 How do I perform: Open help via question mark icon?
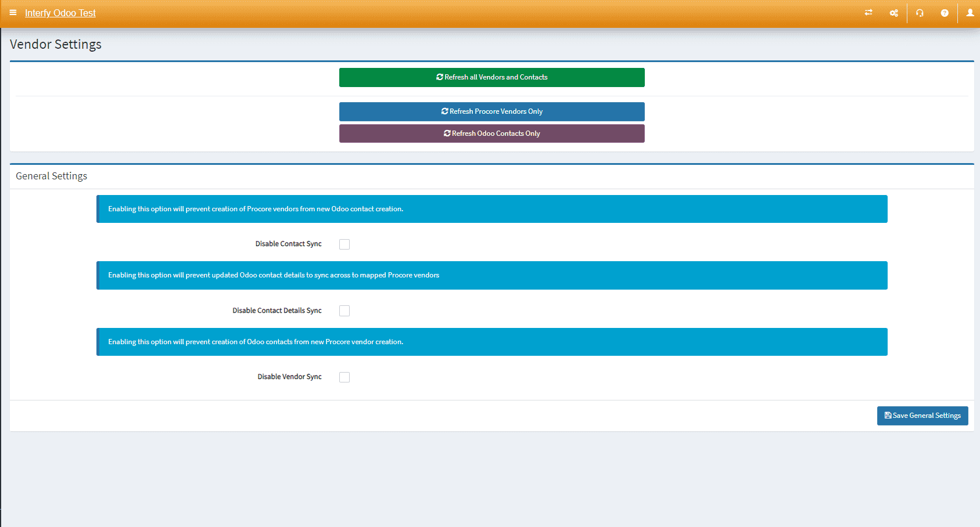(945, 13)
